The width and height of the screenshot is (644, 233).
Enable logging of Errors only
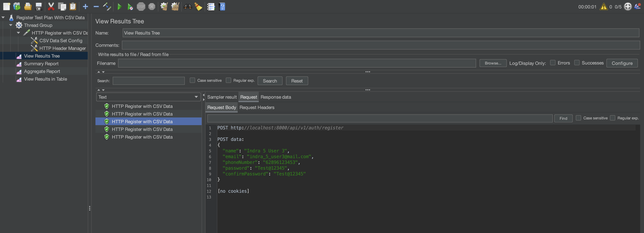553,63
